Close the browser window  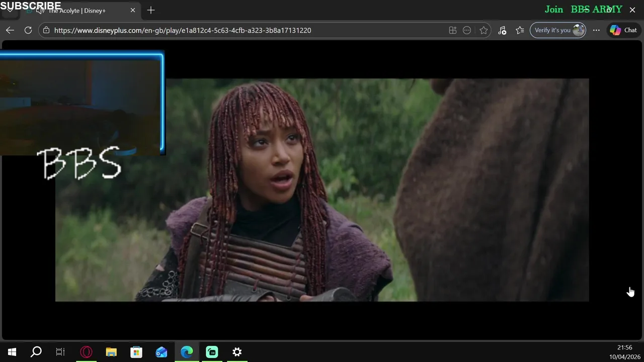pyautogui.click(x=632, y=10)
